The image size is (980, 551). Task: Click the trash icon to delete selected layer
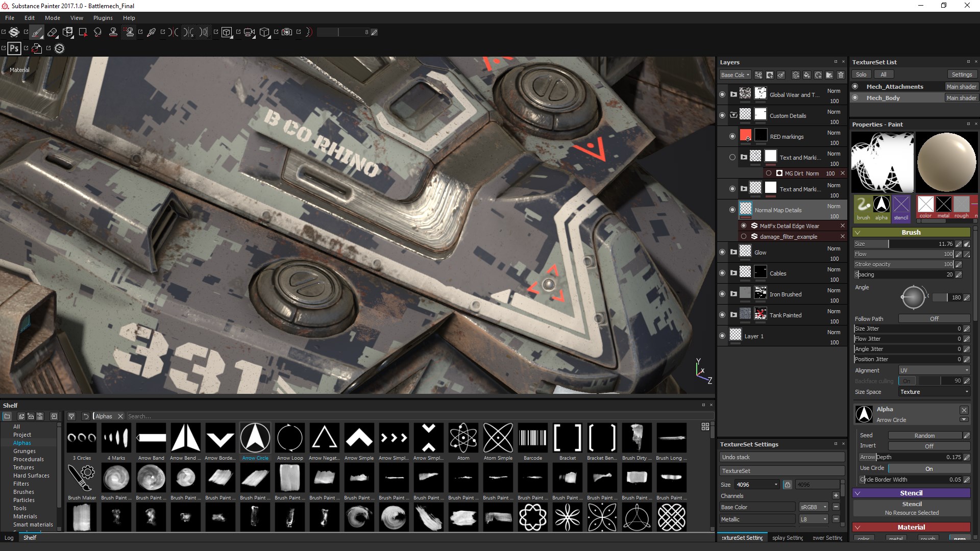(841, 75)
